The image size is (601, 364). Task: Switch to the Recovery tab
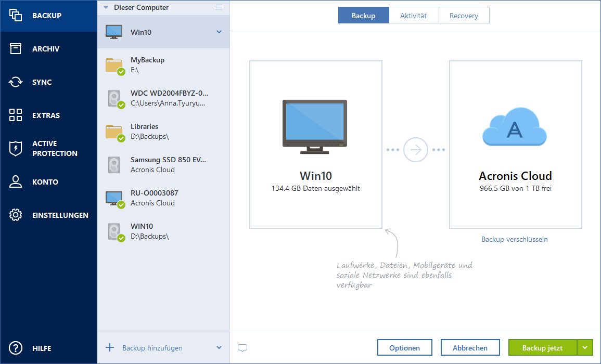[x=464, y=16]
